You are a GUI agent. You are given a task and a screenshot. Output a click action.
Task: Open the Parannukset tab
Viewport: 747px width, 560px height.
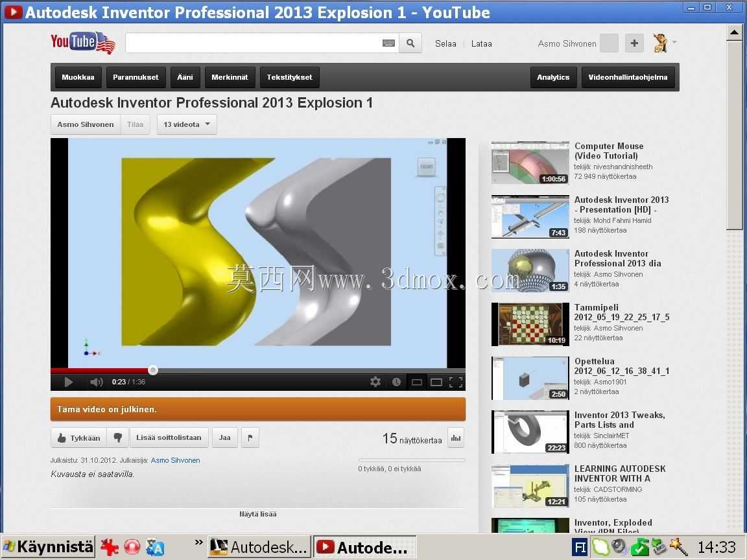[x=136, y=77]
